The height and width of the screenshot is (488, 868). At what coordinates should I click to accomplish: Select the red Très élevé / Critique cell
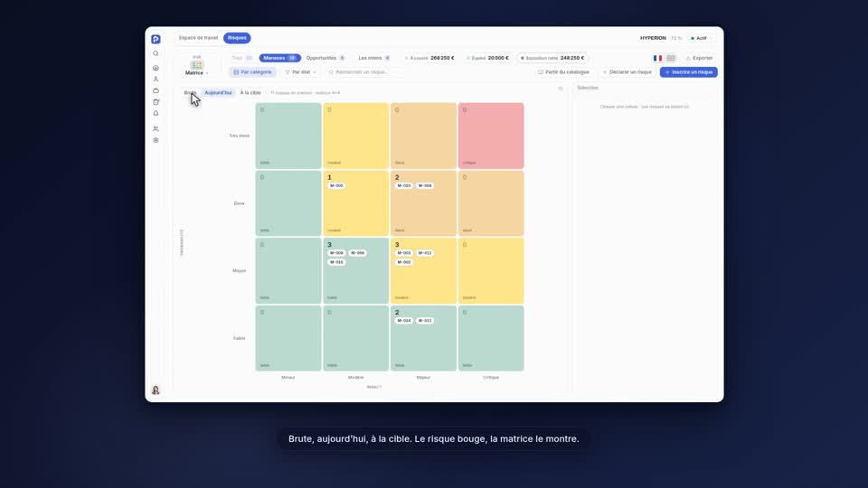click(x=491, y=136)
